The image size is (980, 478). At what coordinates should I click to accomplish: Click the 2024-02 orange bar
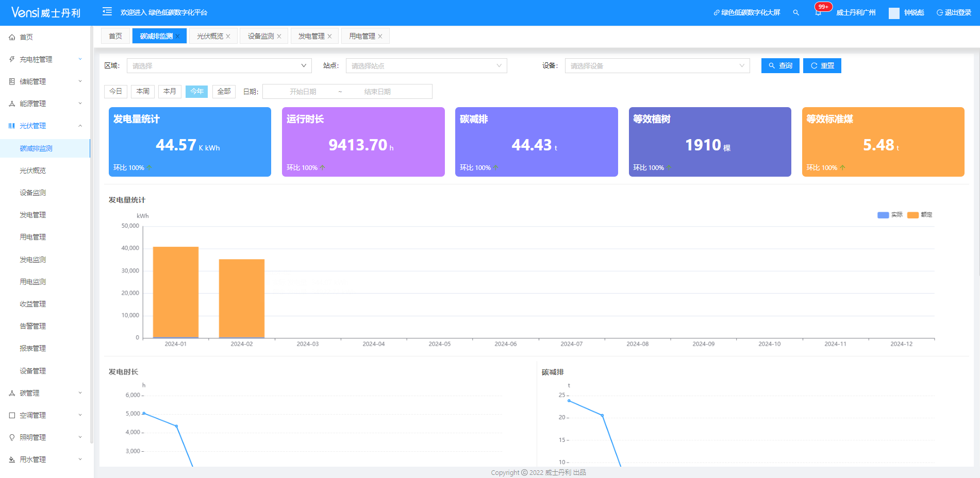coord(242,298)
